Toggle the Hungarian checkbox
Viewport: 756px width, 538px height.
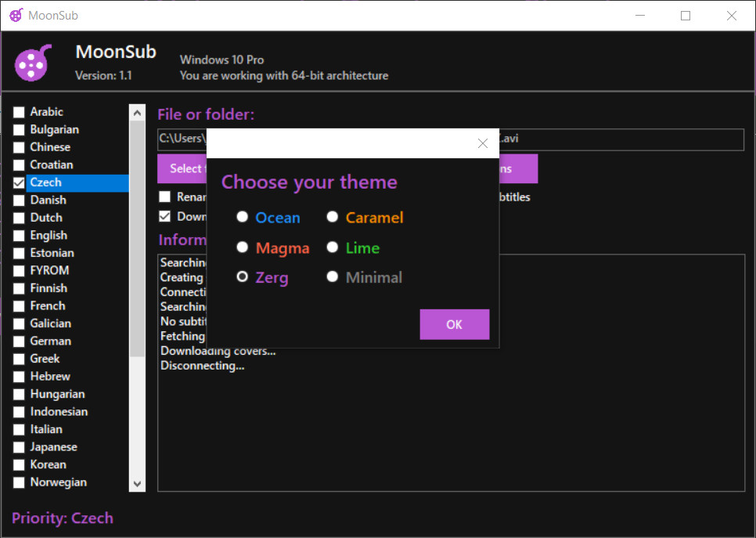[19, 394]
